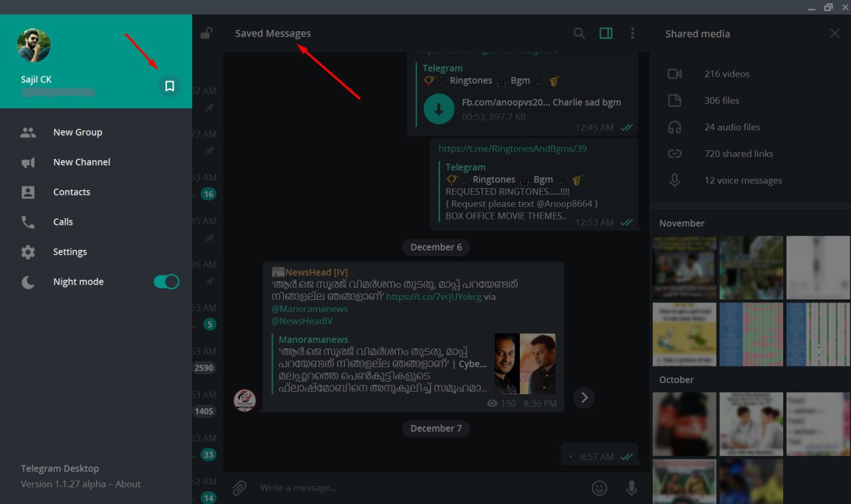Click the Settings gear icon
This screenshot has width=851, height=504.
(28, 252)
